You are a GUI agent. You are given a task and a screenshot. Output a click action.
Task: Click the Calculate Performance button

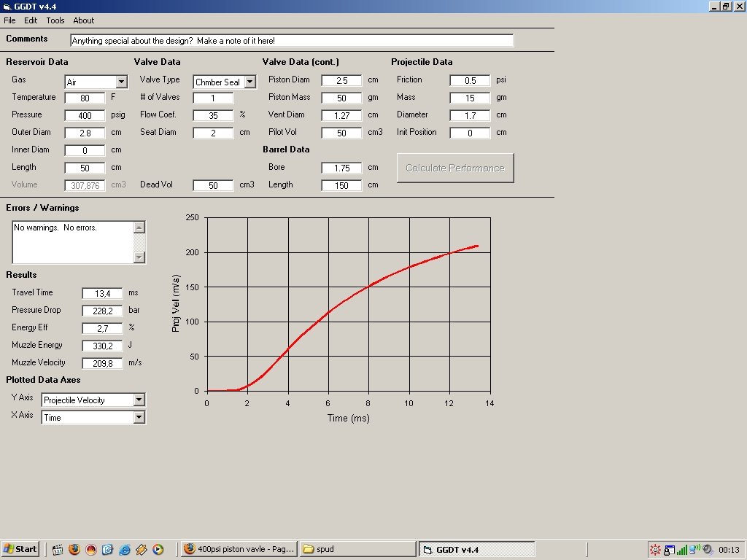pyautogui.click(x=455, y=168)
